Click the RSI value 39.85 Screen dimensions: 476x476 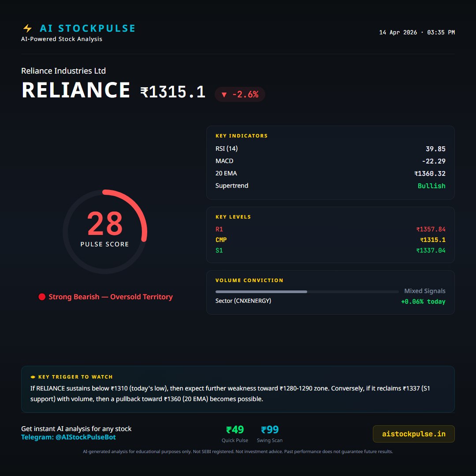(435, 149)
